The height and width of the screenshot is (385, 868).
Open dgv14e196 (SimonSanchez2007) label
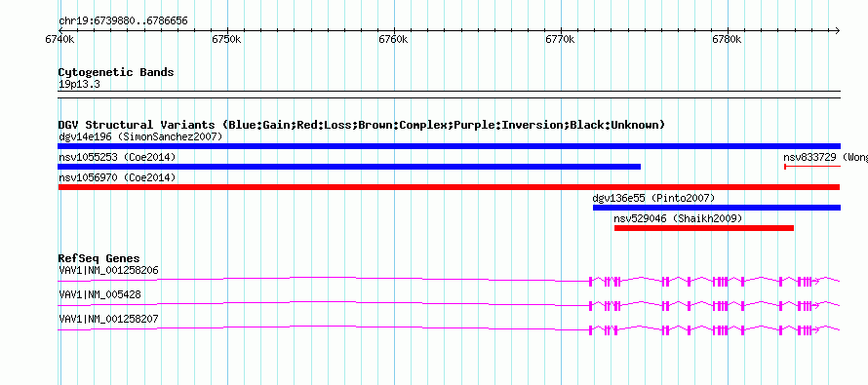(x=140, y=136)
